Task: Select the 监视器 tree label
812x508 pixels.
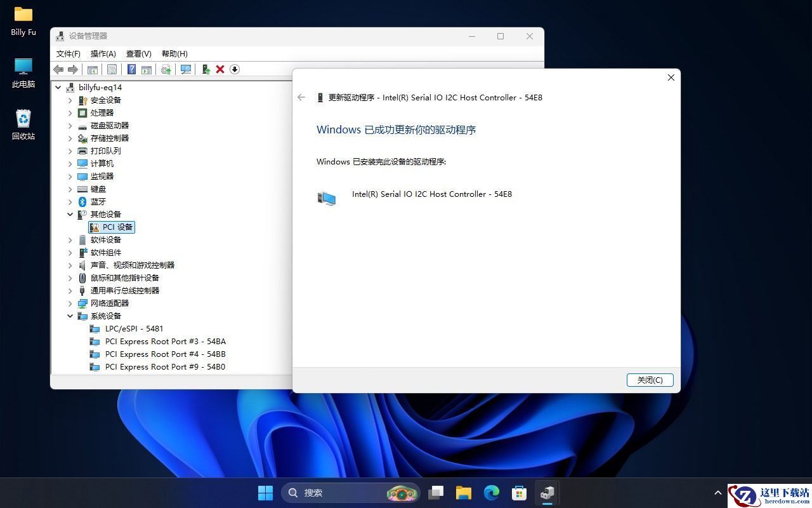Action: tap(102, 177)
